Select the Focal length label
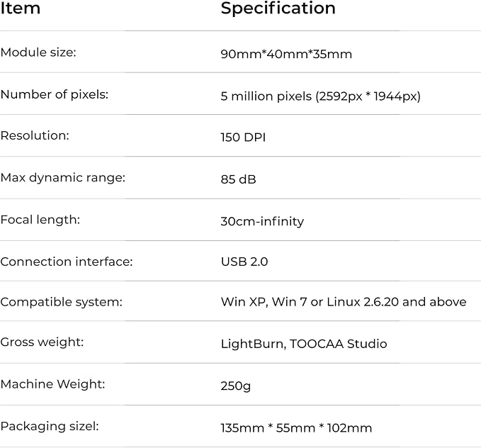Screen dimensions: 481x448 point(40,220)
